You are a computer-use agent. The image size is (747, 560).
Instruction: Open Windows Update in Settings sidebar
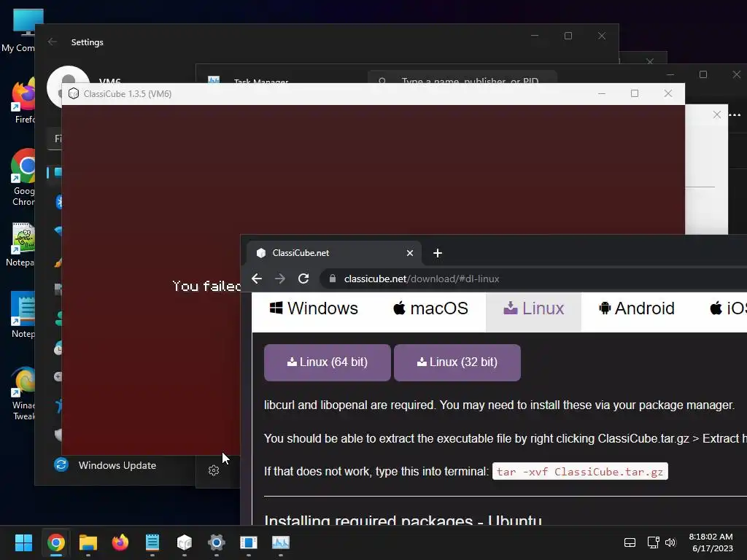coord(117,465)
